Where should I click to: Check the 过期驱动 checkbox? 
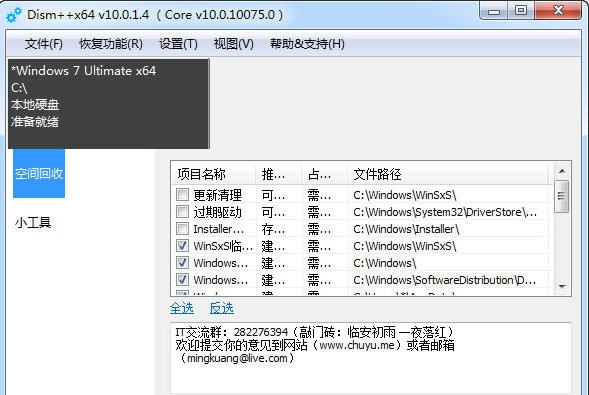point(183,212)
